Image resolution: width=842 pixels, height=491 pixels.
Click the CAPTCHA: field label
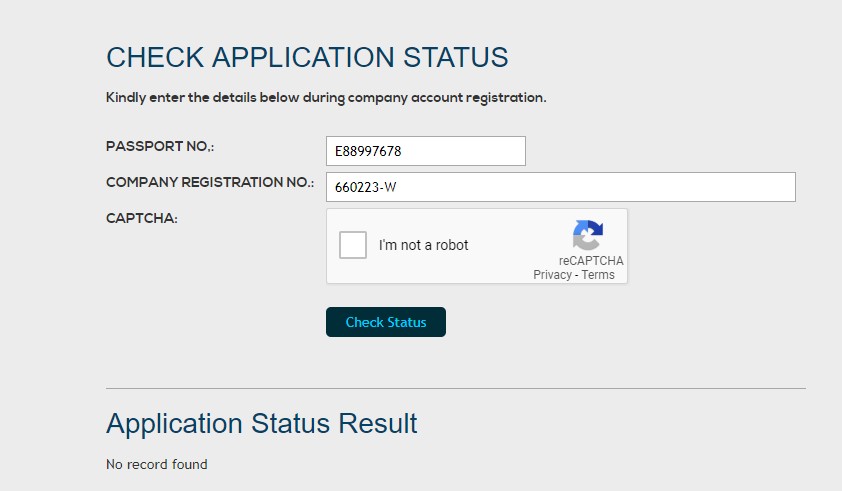pos(142,218)
